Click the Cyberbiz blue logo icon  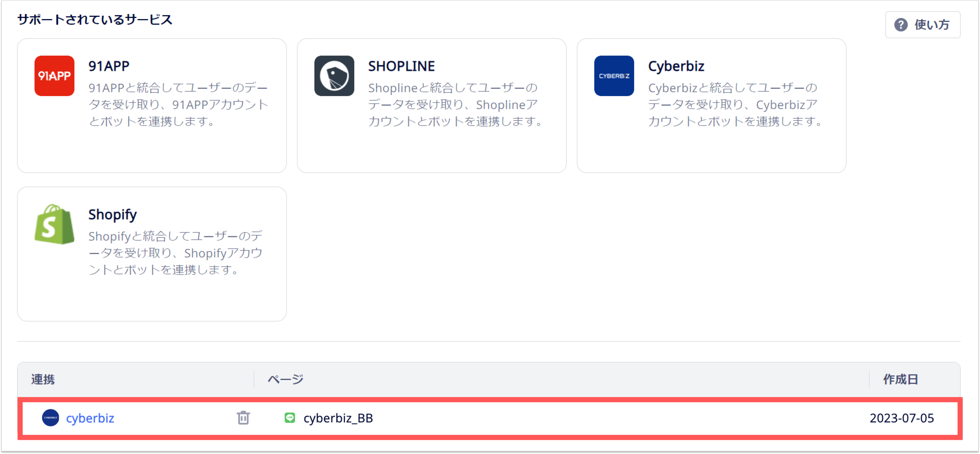coord(614,76)
